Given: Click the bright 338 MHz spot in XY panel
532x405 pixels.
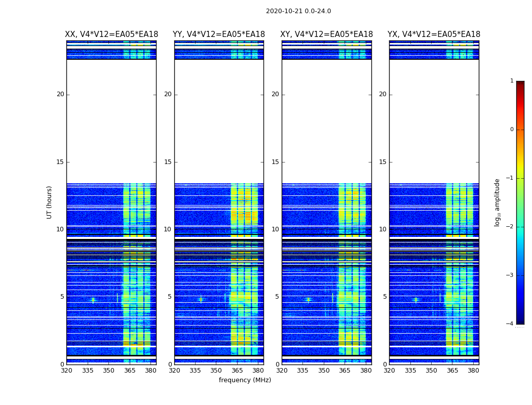Looking at the screenshot, I should 309,300.
